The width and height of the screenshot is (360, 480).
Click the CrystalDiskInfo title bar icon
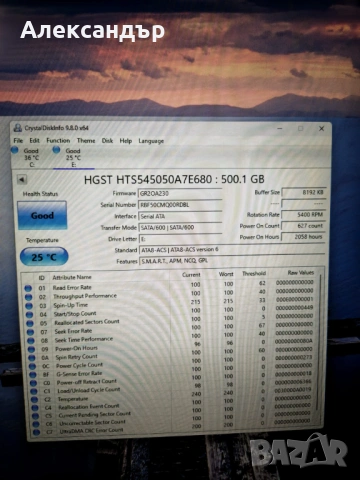pyautogui.click(x=17, y=128)
